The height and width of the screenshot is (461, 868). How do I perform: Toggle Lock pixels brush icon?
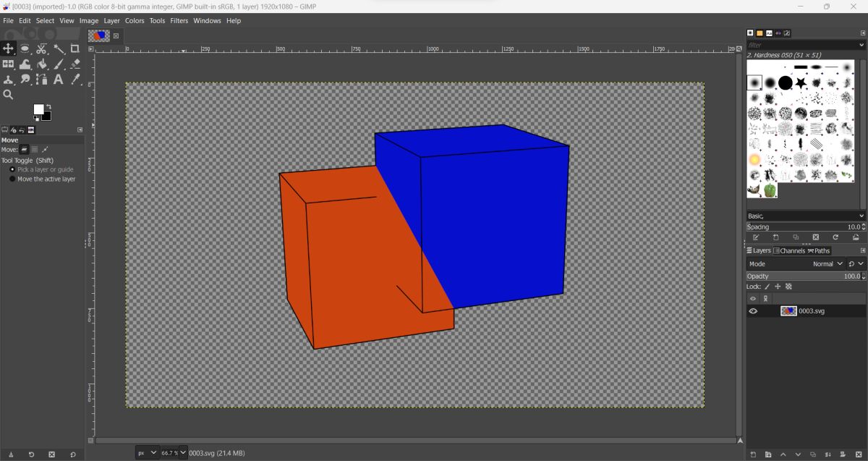(767, 287)
